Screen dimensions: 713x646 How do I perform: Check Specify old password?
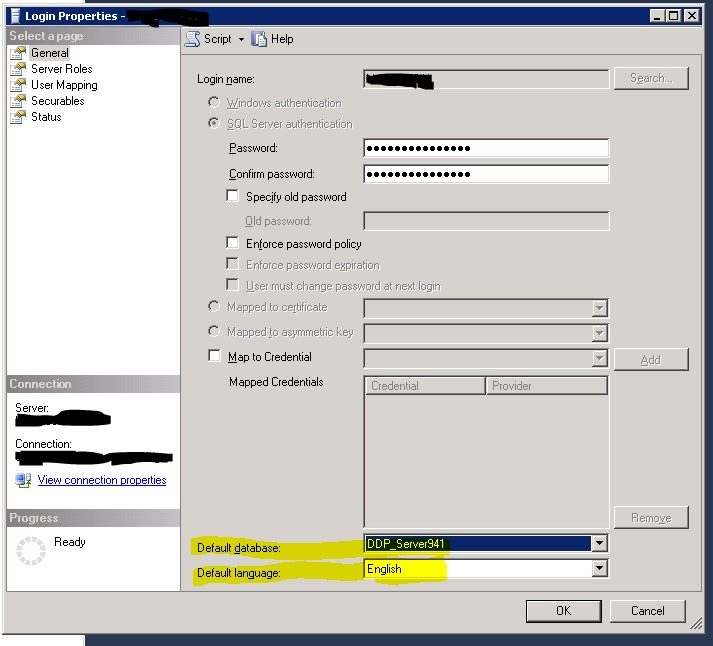click(x=232, y=196)
